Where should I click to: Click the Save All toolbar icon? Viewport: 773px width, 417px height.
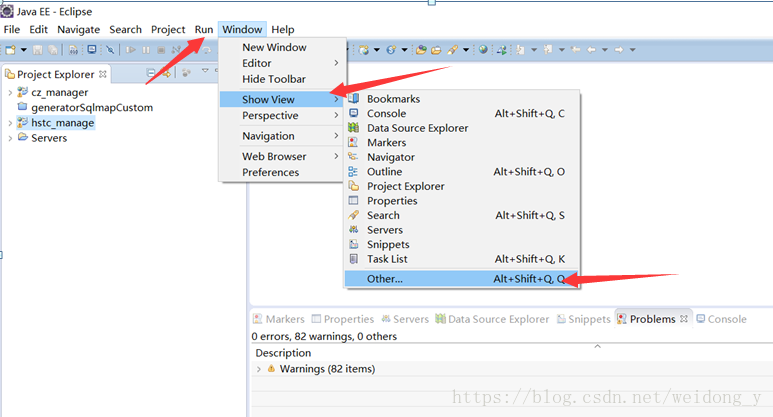[x=53, y=50]
